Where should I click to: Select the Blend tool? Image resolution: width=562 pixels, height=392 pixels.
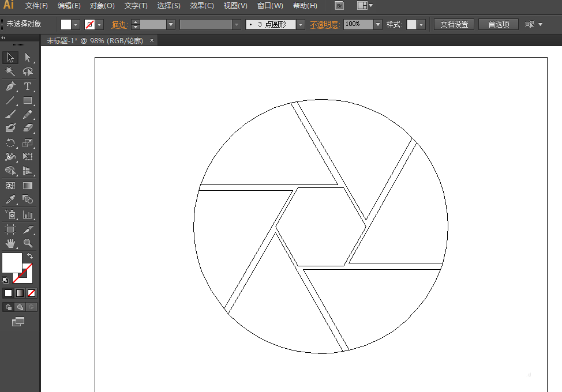[x=28, y=199]
